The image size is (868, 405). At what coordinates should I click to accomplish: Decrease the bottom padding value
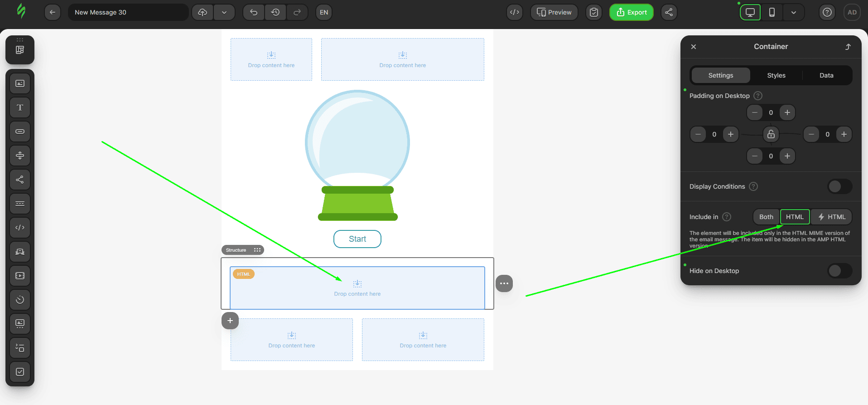(x=754, y=156)
